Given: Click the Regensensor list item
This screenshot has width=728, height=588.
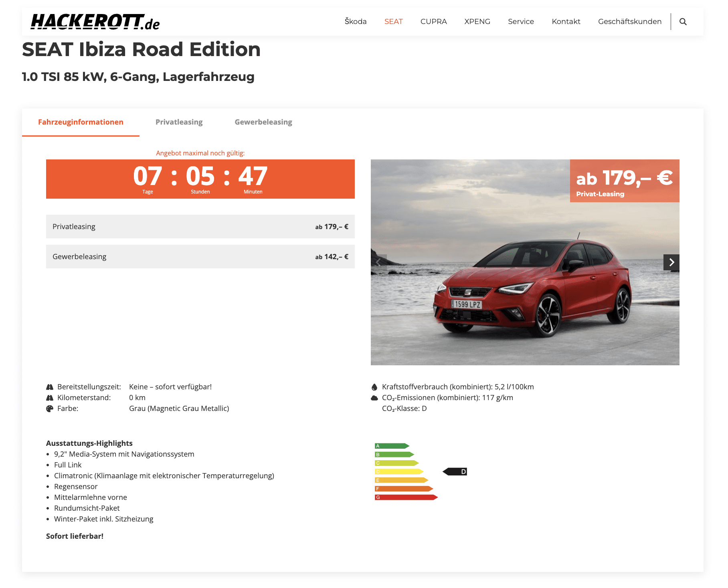Looking at the screenshot, I should [x=76, y=487].
